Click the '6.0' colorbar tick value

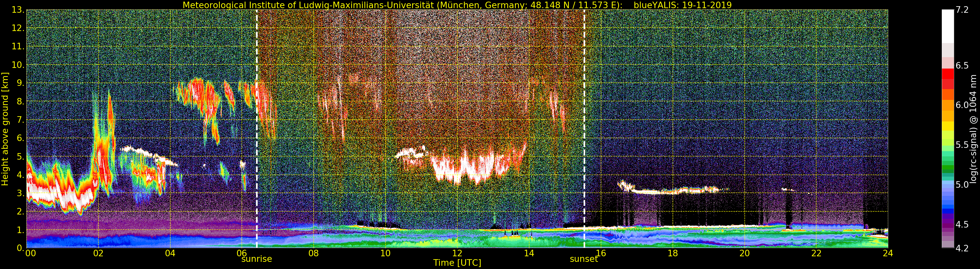[962, 105]
